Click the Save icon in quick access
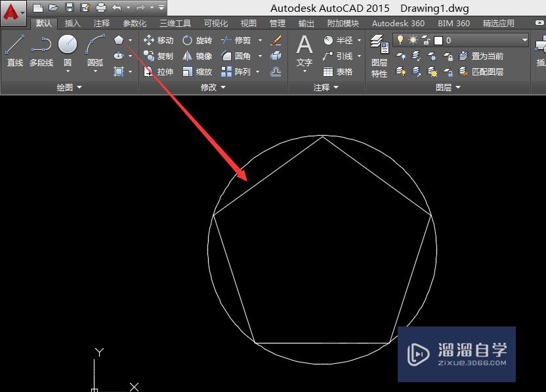 (x=70, y=7)
